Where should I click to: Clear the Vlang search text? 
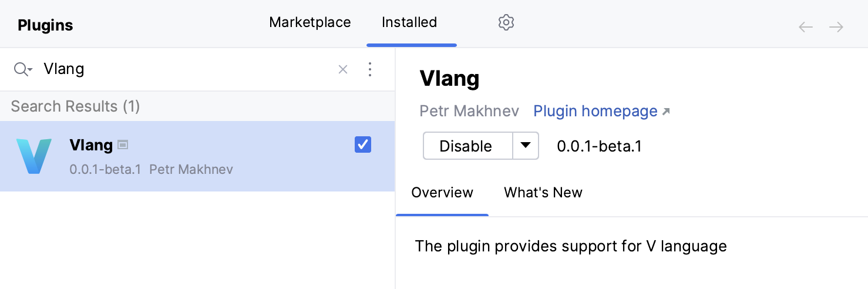tap(343, 69)
